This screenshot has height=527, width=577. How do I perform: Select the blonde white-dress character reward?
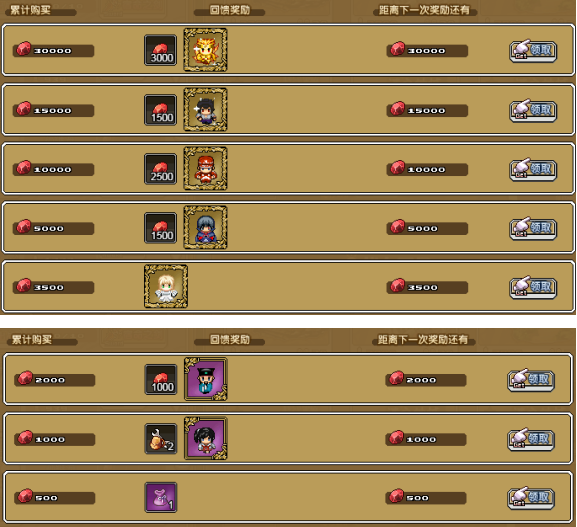166,286
